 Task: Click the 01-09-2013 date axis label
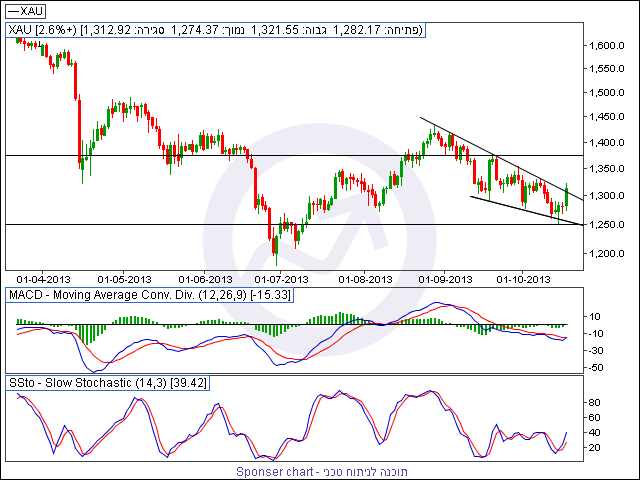pos(445,280)
